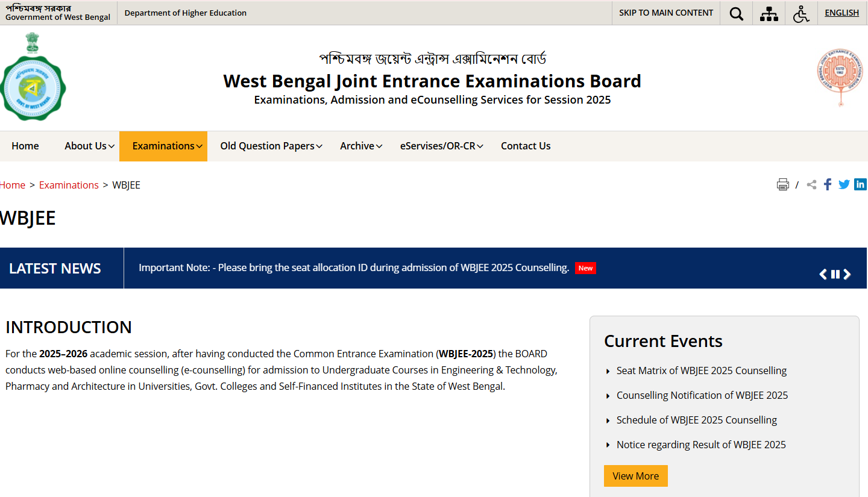Expand the Archive menu chevron
The height and width of the screenshot is (497, 868).
coord(379,146)
